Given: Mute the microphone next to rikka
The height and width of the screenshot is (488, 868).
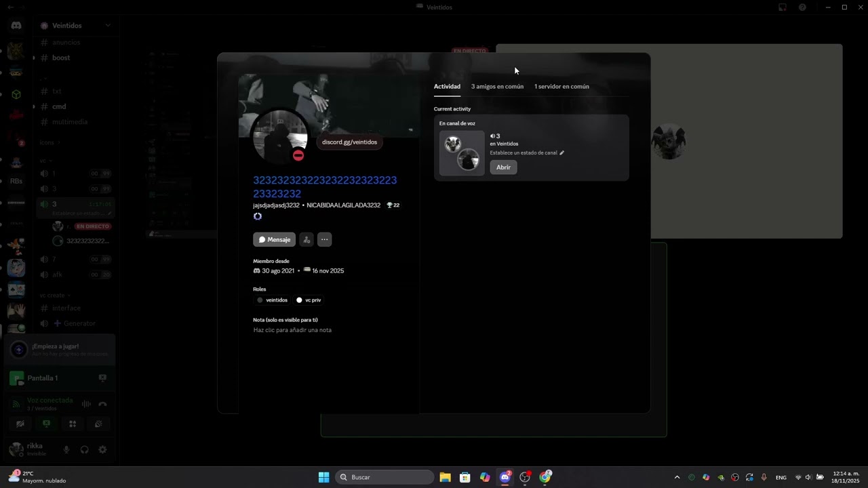Looking at the screenshot, I should click(66, 449).
